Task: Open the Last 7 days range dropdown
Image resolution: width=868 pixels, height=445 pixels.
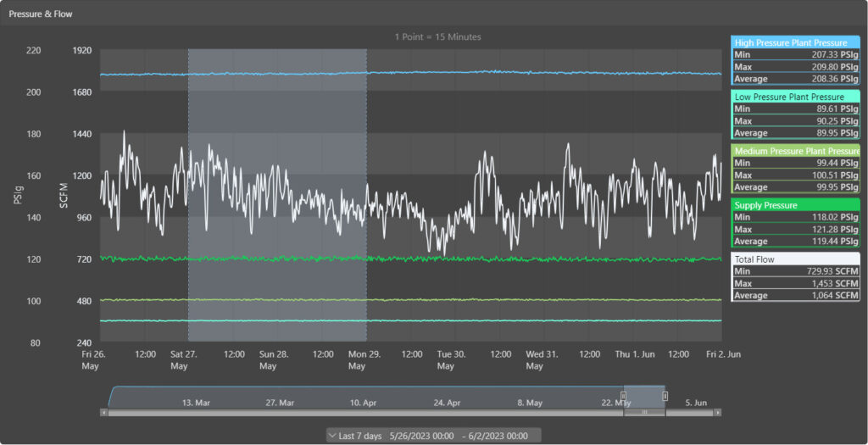Action: point(354,436)
